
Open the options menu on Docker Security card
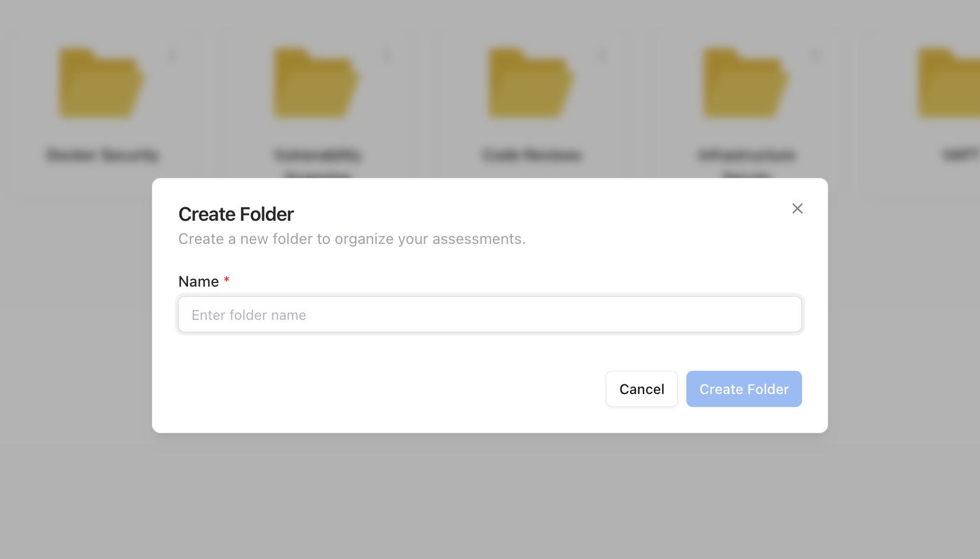(x=172, y=55)
